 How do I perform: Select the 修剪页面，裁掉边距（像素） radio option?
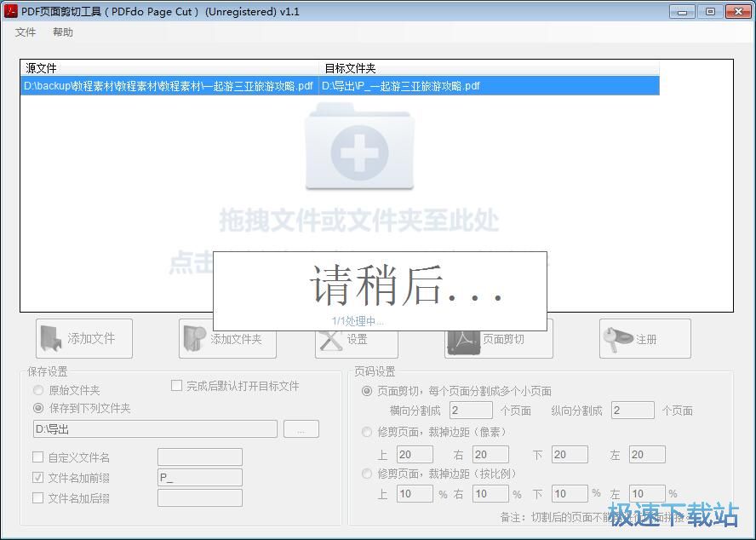(x=367, y=432)
